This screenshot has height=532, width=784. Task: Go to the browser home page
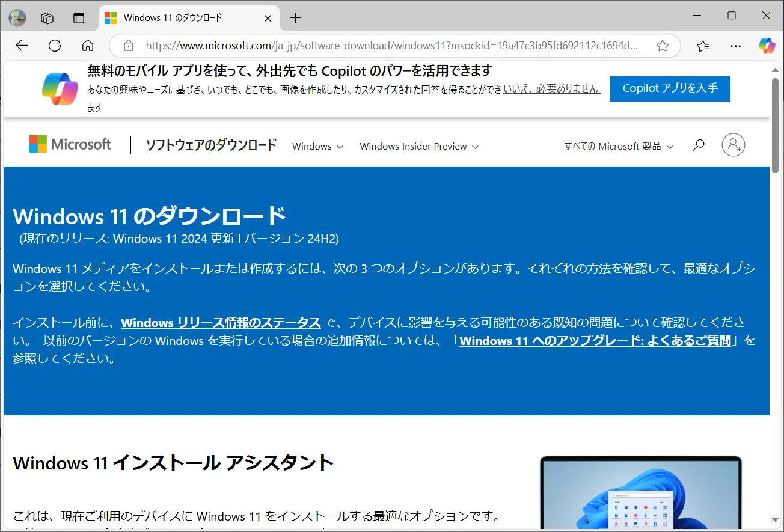88,46
